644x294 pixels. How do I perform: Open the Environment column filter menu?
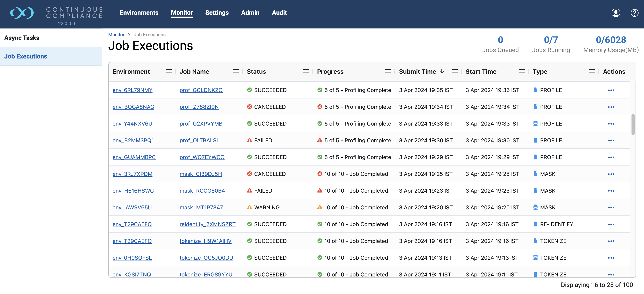[x=169, y=71]
